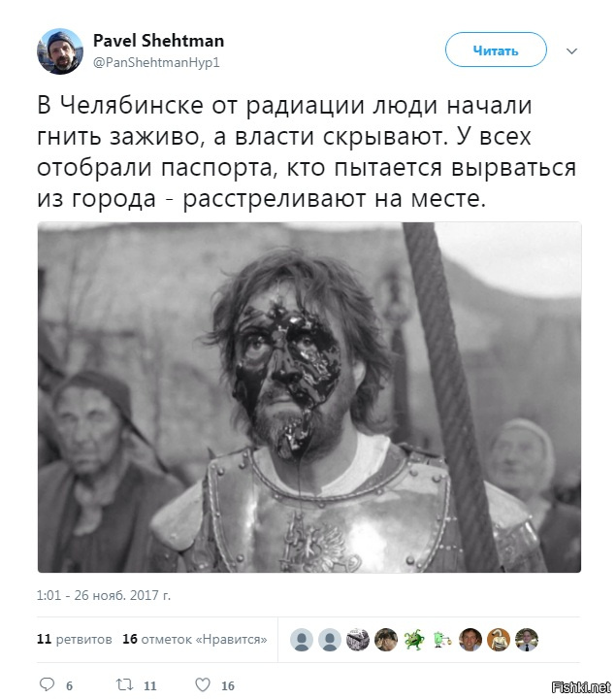Click the small green figure liker avatar
The image size is (616, 699).
(x=441, y=640)
